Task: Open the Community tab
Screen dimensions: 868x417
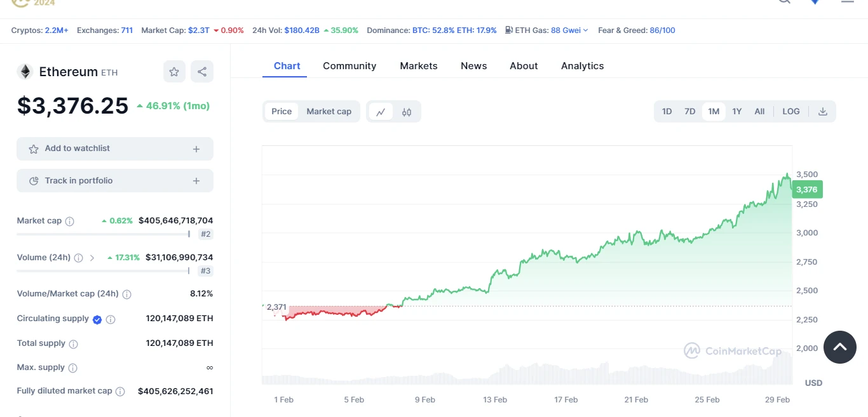Action: [x=349, y=66]
